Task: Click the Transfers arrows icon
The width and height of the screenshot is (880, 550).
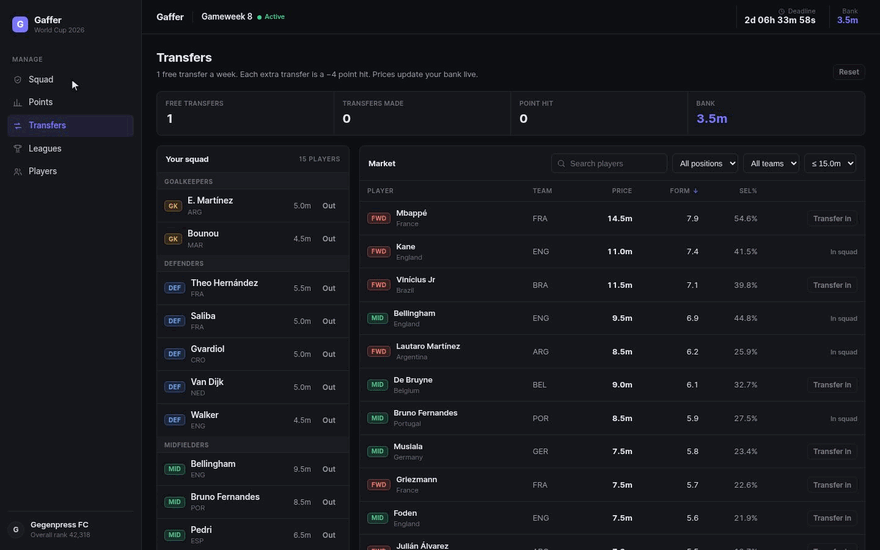Action: [17, 126]
